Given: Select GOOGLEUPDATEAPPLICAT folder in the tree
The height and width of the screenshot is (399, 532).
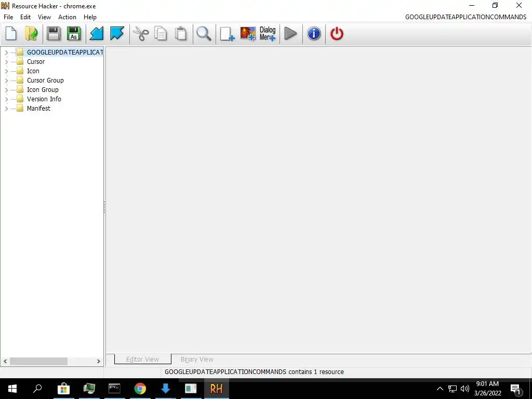Looking at the screenshot, I should point(64,52).
